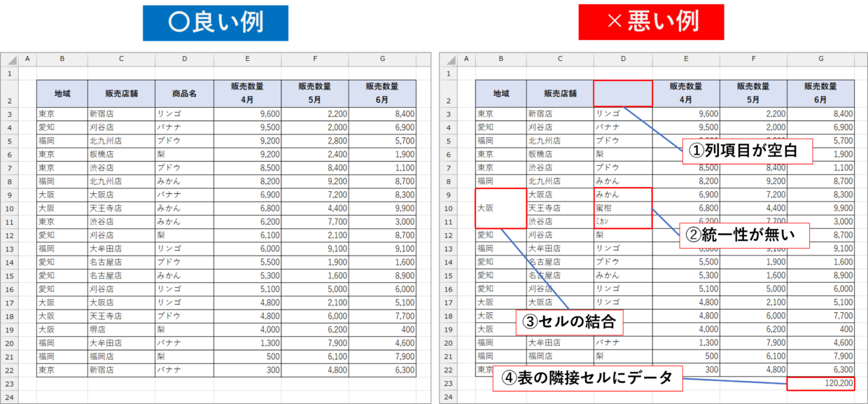Click the ④表の隣接セルにデータ callout

click(x=587, y=378)
